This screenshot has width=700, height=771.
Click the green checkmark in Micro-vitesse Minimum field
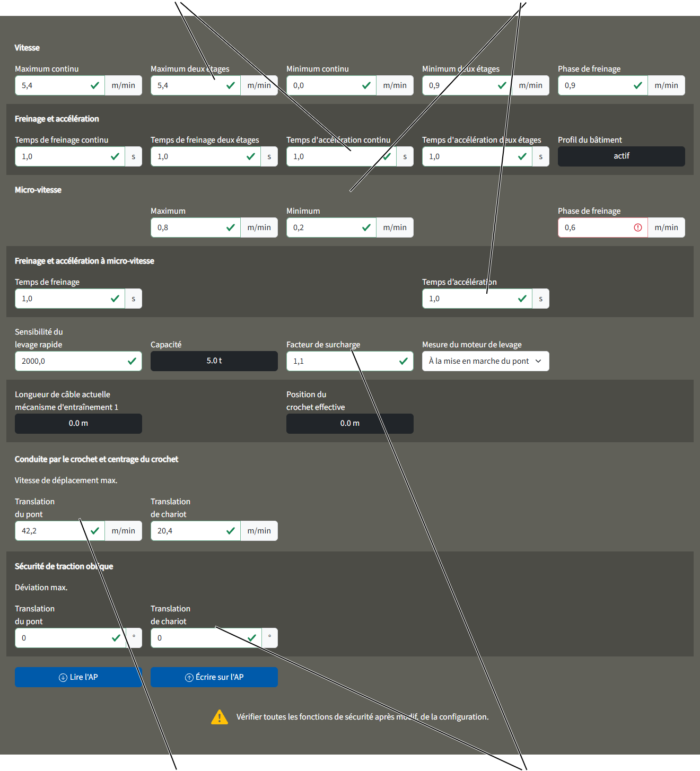[366, 227]
